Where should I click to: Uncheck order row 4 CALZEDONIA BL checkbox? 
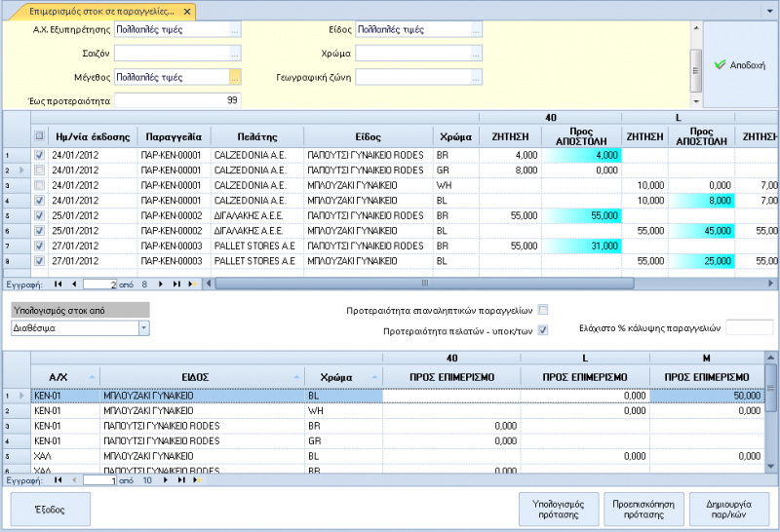[39, 201]
